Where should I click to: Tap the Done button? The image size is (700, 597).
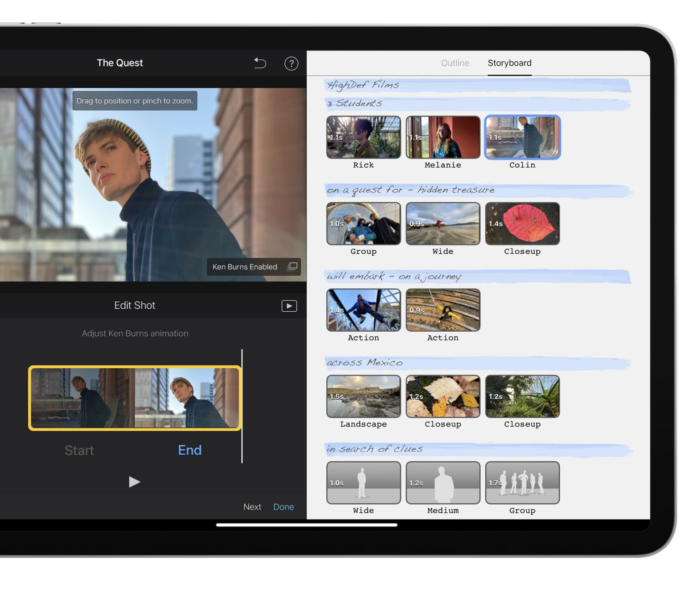click(283, 507)
